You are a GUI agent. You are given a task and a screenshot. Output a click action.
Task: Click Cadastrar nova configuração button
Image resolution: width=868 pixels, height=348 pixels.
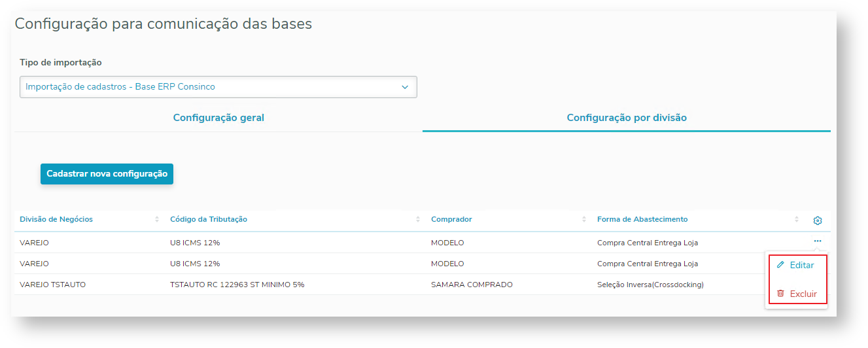click(x=107, y=174)
